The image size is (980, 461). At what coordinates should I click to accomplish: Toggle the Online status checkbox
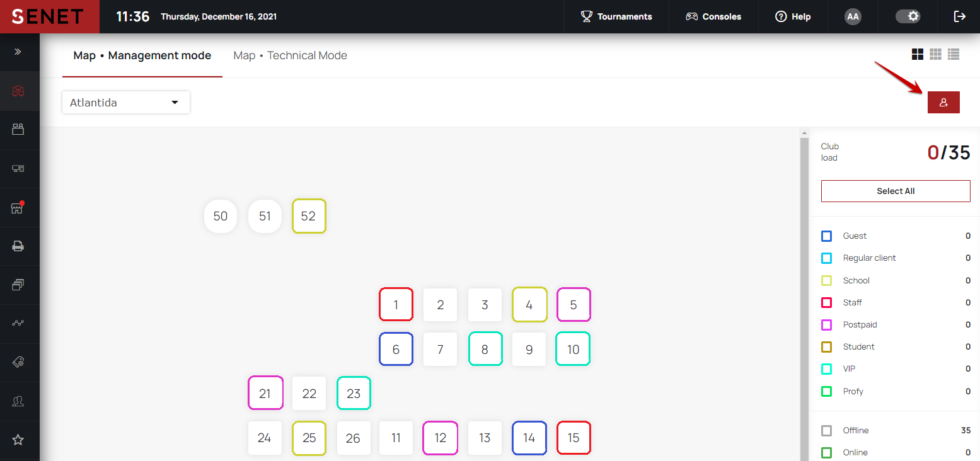(x=827, y=453)
